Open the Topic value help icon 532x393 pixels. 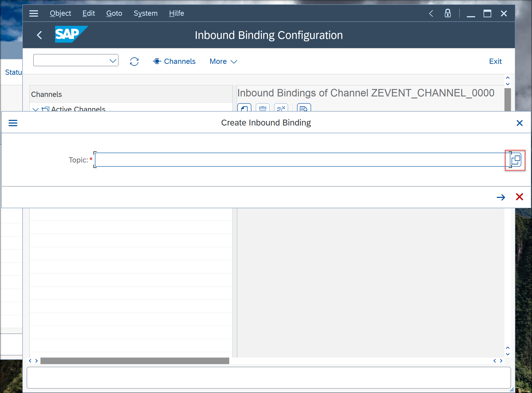click(516, 160)
